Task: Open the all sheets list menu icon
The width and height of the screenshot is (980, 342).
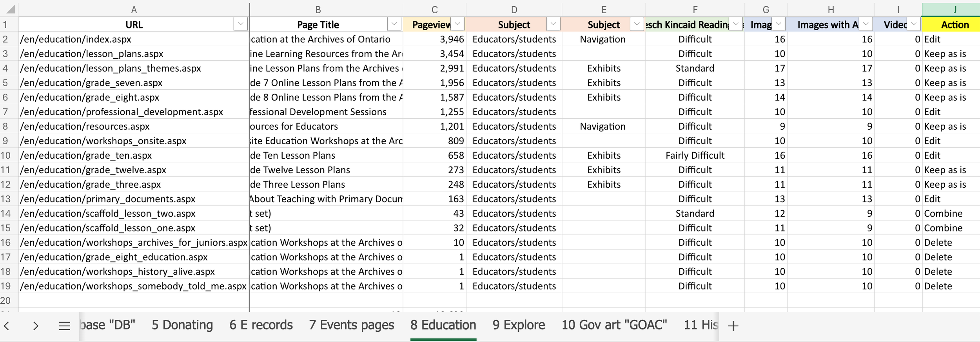Action: pos(64,326)
